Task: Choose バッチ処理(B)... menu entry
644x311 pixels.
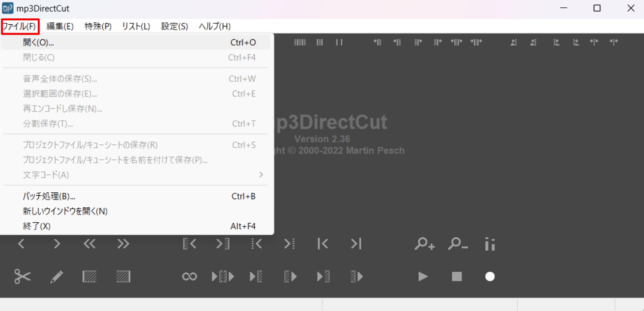Action: [x=137, y=196]
